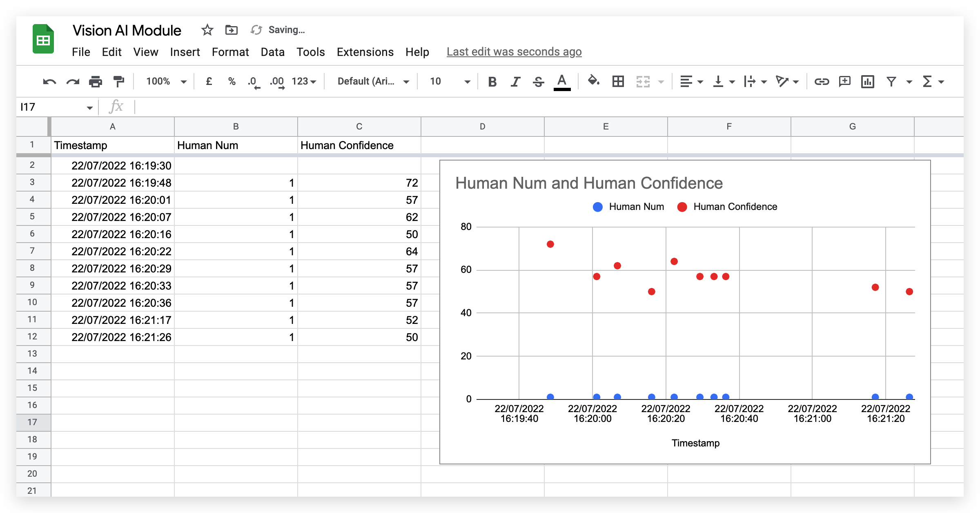This screenshot has width=980, height=513.
Task: Select column A header
Action: (113, 127)
